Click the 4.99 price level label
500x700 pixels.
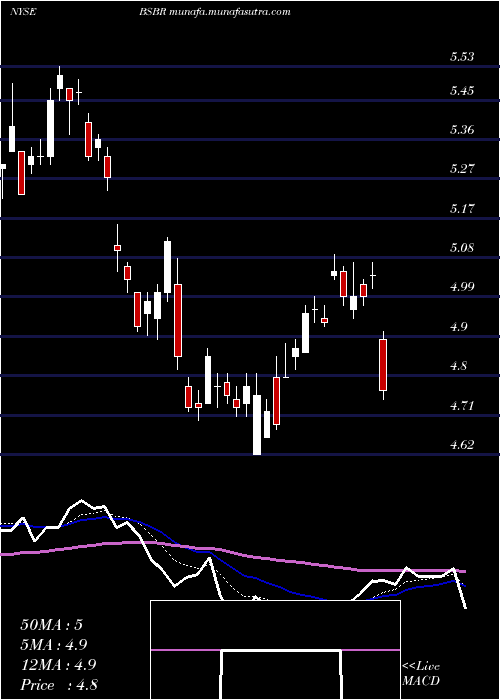(x=462, y=287)
